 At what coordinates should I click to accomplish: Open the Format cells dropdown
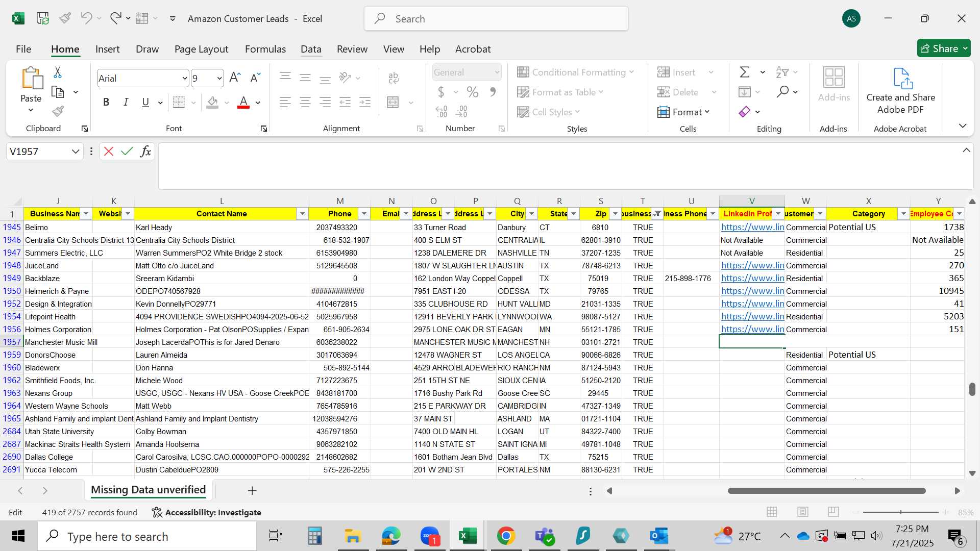coord(684,112)
